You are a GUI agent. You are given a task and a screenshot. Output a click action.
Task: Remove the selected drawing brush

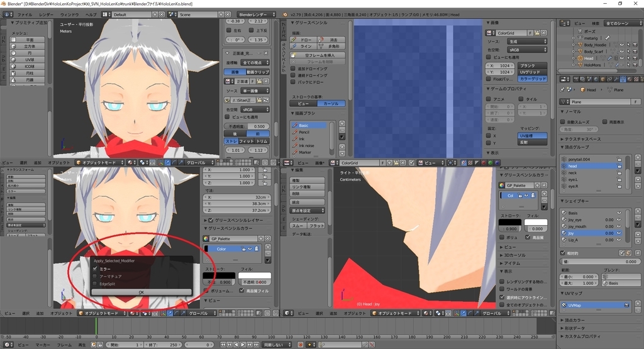pos(341,130)
